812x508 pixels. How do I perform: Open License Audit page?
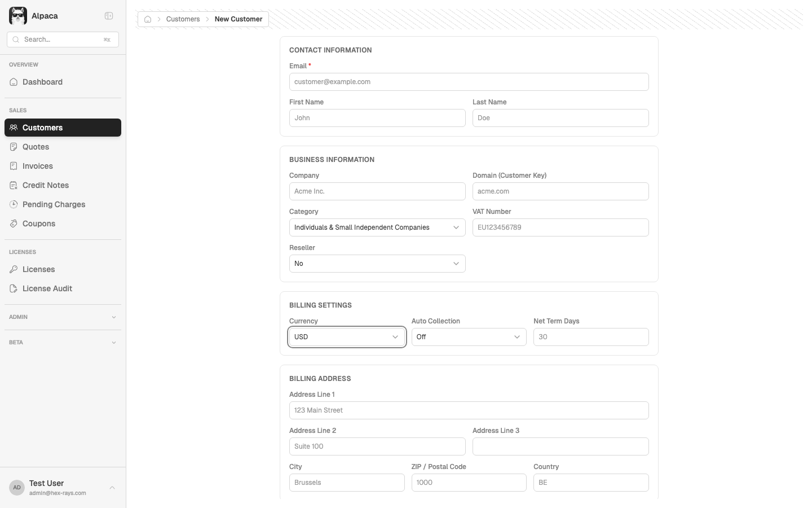[63, 288]
